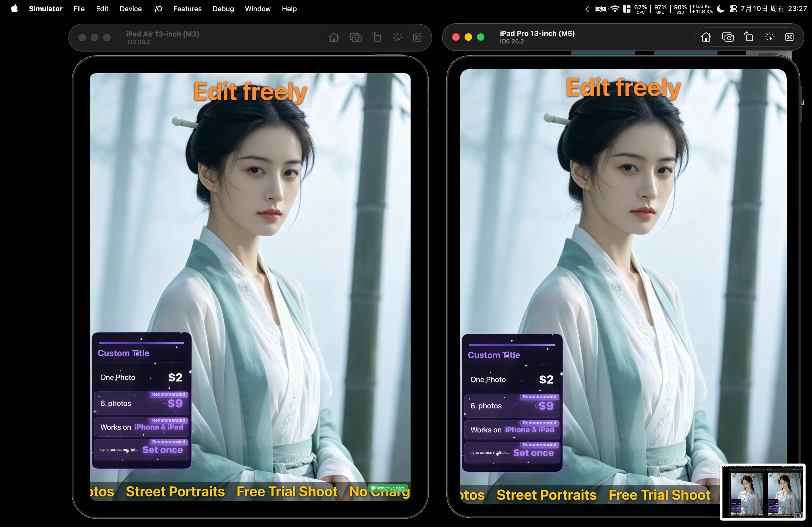The width and height of the screenshot is (812, 527).
Task: Click Works on iPhone & iPad row on iPad Pro
Action: (512, 430)
